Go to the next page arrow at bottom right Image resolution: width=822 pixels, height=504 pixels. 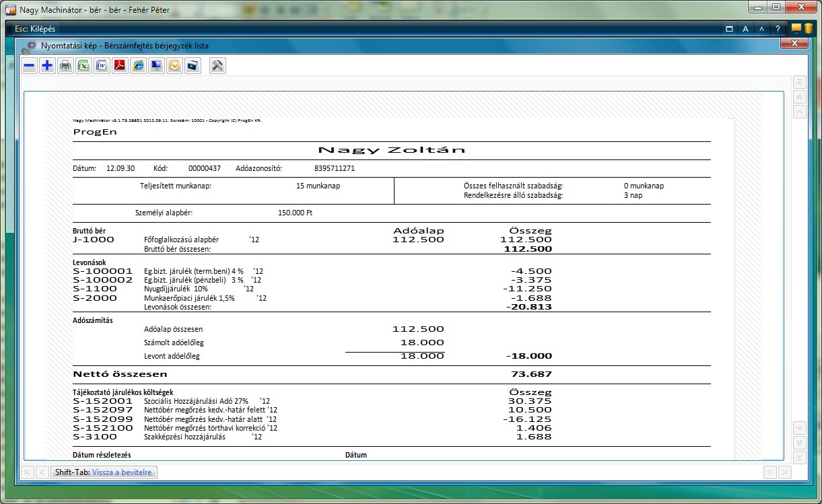[770, 472]
